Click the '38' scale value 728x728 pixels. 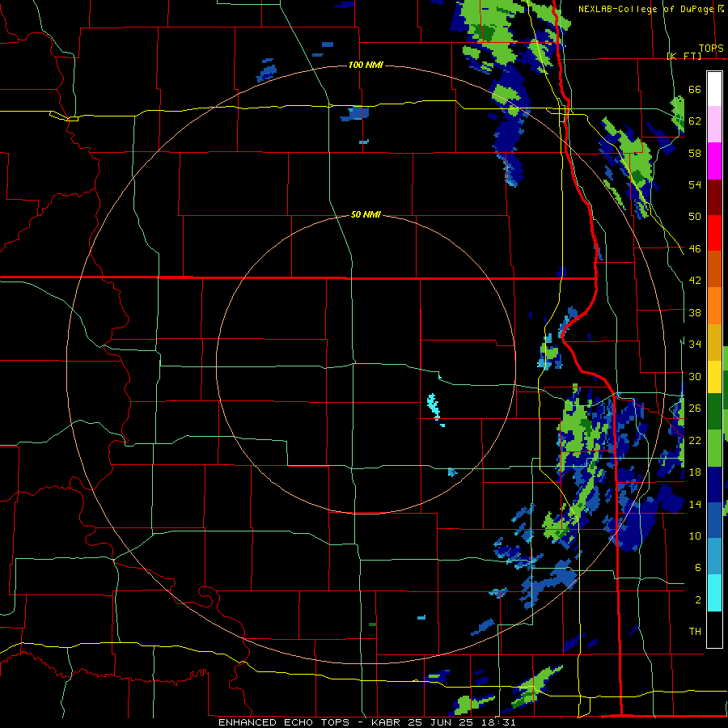[695, 312]
